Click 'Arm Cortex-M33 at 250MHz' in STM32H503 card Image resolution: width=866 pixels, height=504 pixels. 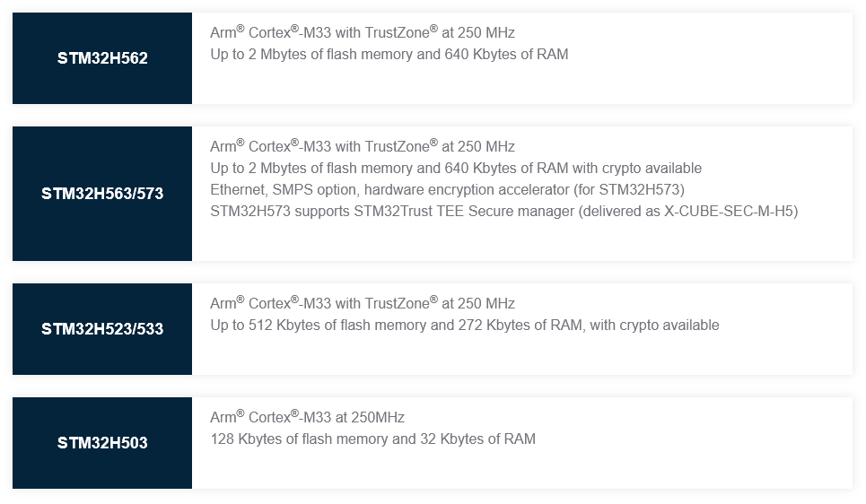(x=307, y=417)
